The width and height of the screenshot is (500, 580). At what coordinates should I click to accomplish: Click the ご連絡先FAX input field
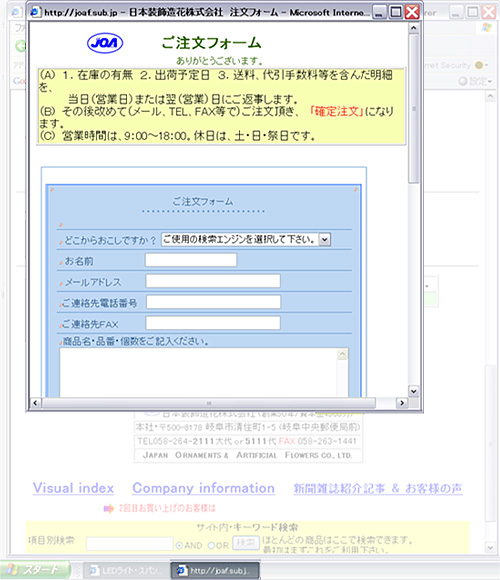213,323
